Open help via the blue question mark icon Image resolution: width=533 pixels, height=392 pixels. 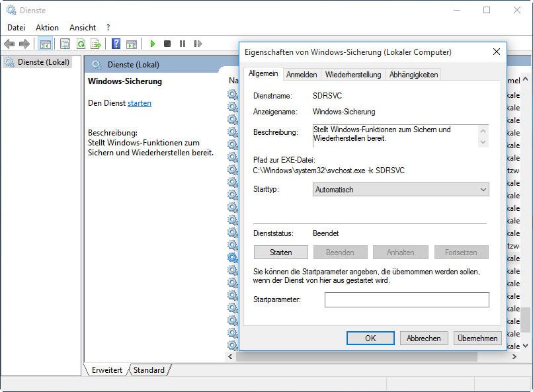[x=116, y=44]
